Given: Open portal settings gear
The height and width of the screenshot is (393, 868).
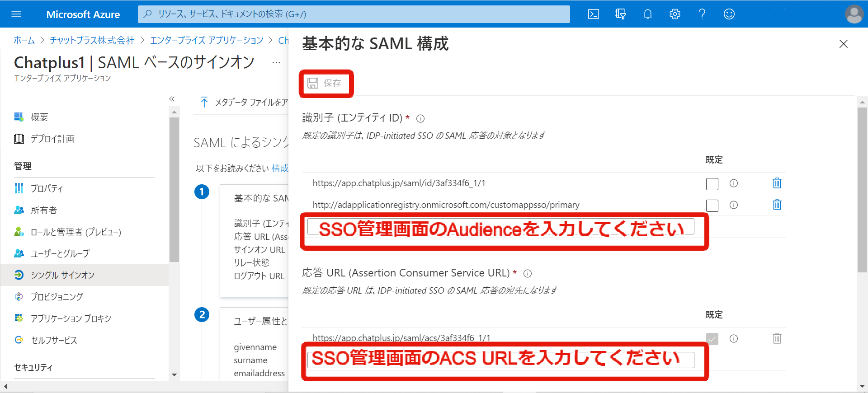Looking at the screenshot, I should [x=675, y=14].
